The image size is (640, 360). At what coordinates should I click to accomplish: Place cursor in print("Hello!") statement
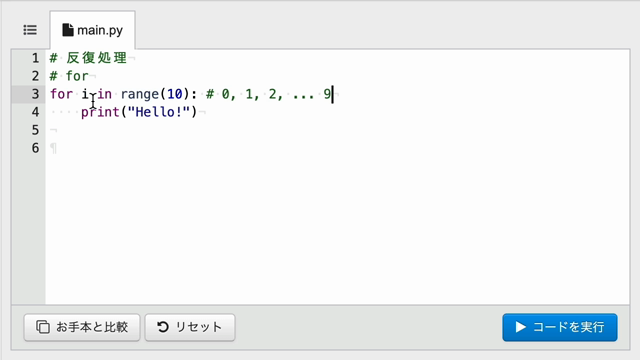[139, 112]
